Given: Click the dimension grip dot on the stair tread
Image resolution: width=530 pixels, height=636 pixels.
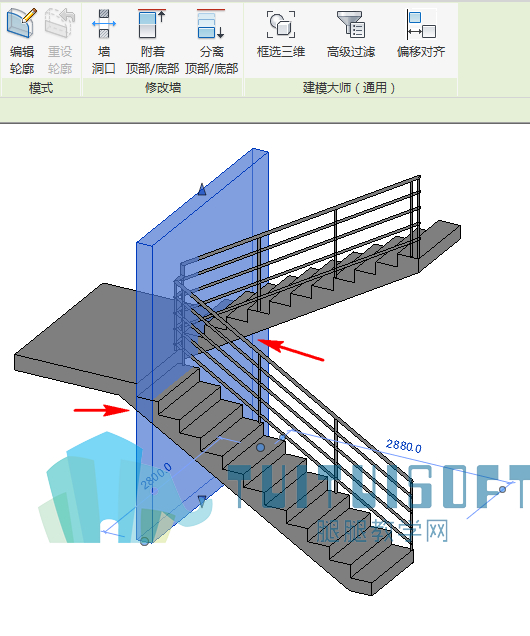Looking at the screenshot, I should pyautogui.click(x=260, y=447).
